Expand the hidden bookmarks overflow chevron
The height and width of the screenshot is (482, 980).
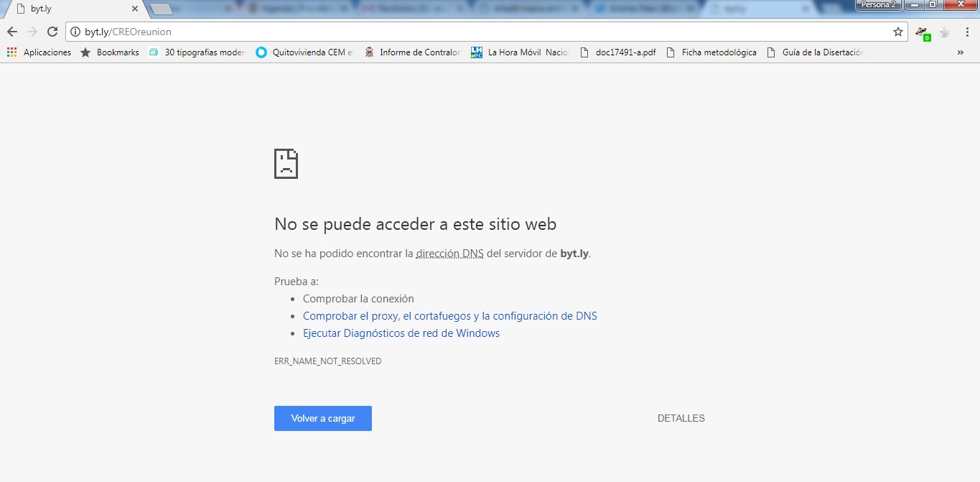pos(961,52)
